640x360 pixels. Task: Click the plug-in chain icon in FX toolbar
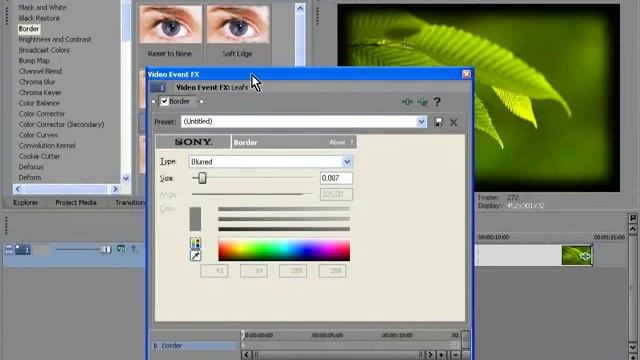click(x=407, y=102)
